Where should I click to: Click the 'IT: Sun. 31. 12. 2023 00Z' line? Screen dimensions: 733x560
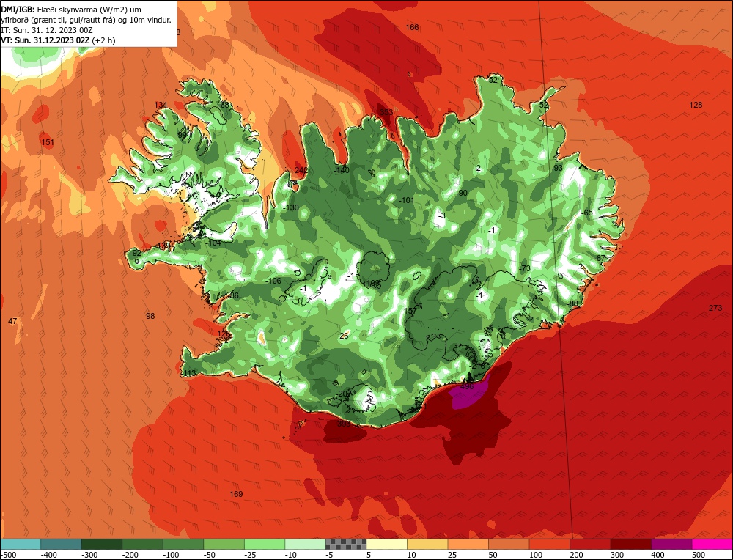47,30
